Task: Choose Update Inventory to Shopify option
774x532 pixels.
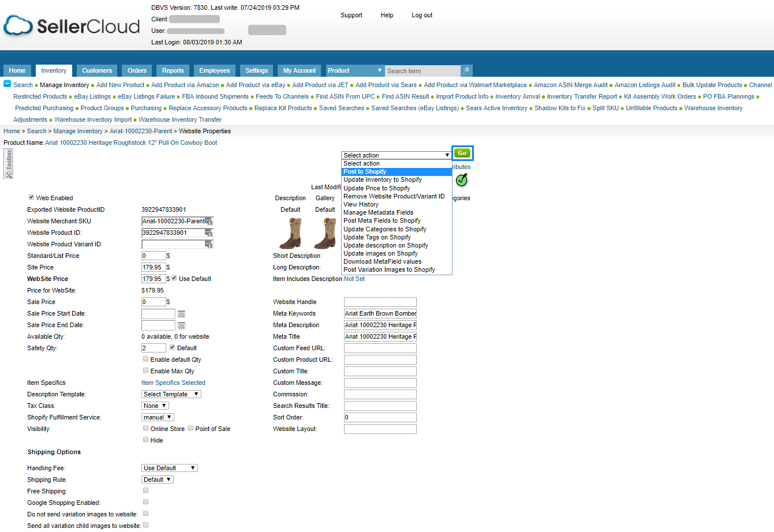Action: point(397,180)
